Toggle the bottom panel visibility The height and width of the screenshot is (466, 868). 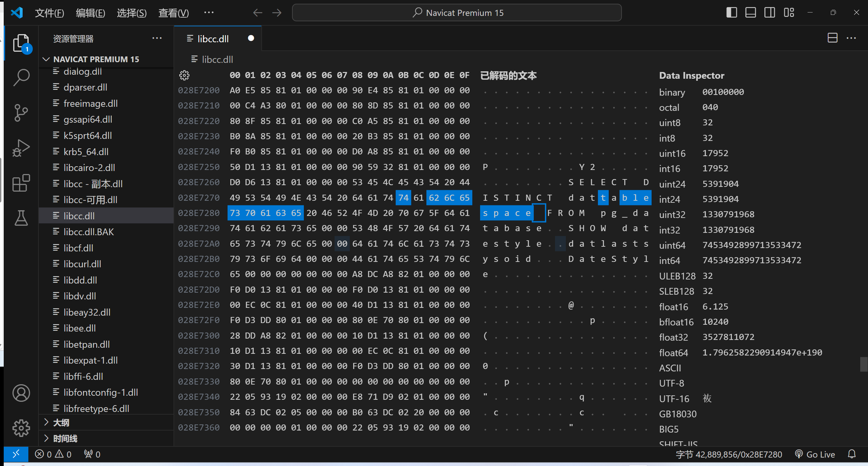click(751, 13)
